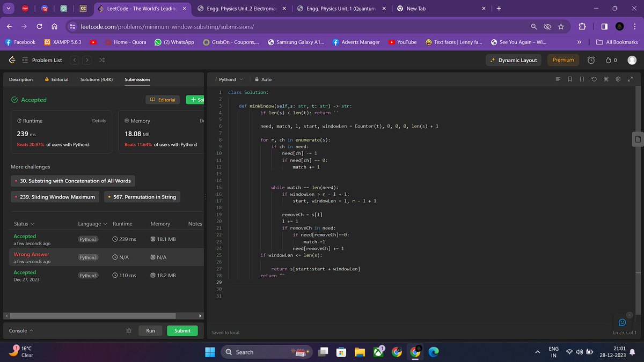Open challenge 239. Sliding Window Maximum
The width and height of the screenshot is (644, 362).
(55, 197)
